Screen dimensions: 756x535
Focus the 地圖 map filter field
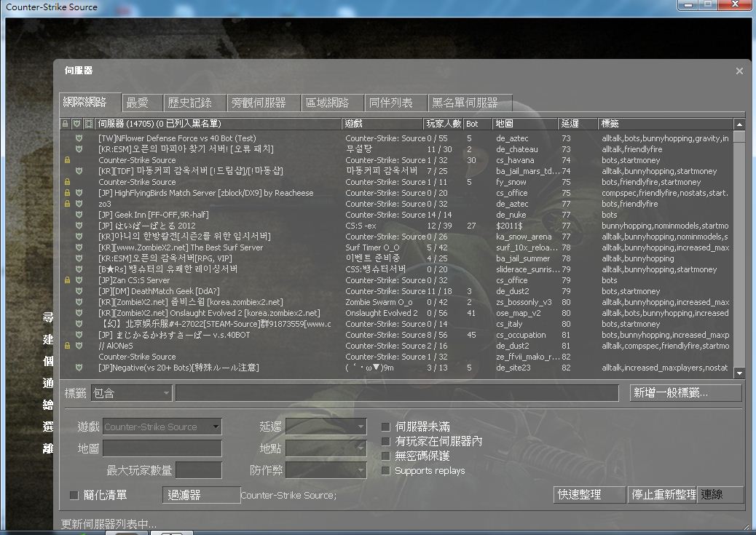[162, 448]
